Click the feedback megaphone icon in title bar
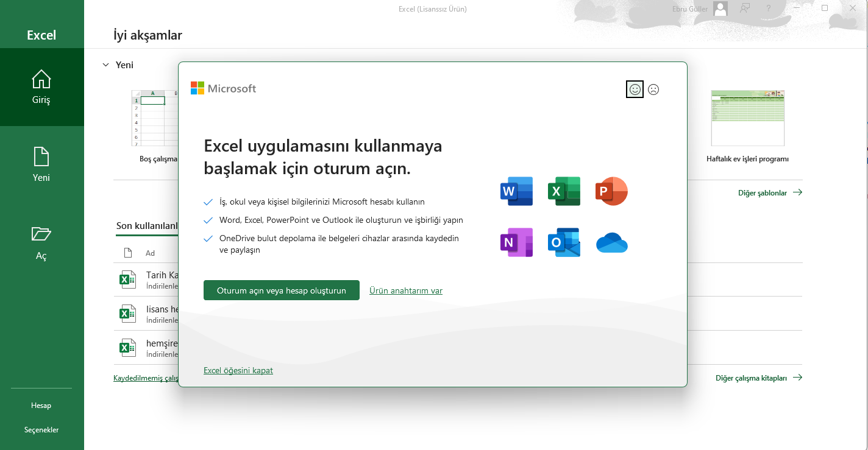 click(x=744, y=9)
